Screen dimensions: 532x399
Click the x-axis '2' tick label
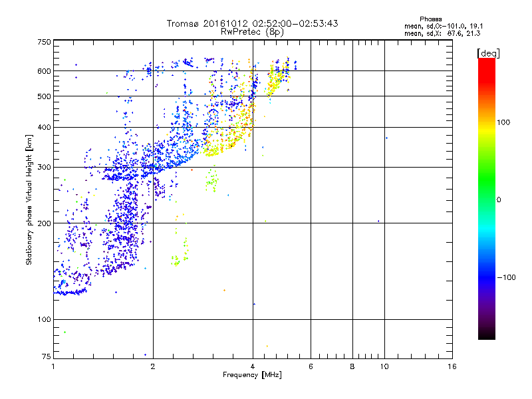point(153,366)
